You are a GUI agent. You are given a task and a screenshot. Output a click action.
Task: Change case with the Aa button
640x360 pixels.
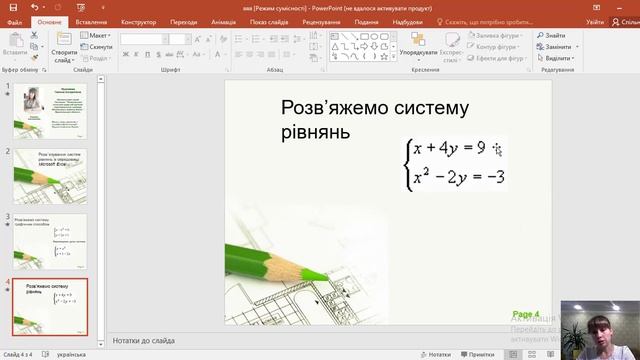pyautogui.click(x=198, y=54)
